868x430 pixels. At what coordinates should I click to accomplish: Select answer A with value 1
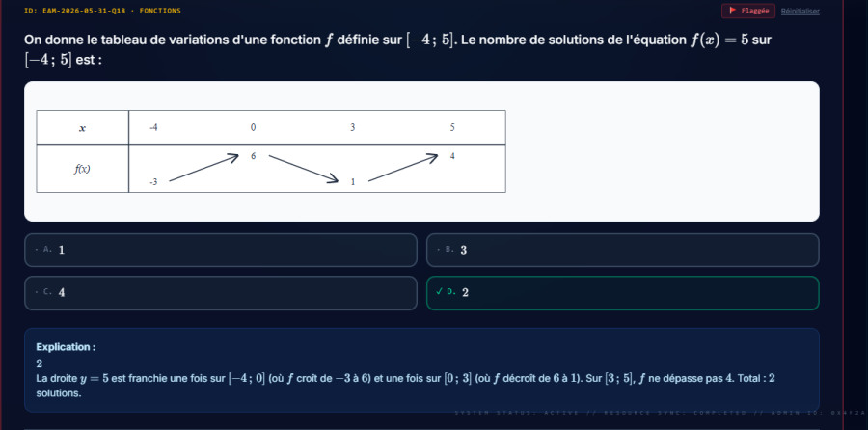(x=220, y=250)
